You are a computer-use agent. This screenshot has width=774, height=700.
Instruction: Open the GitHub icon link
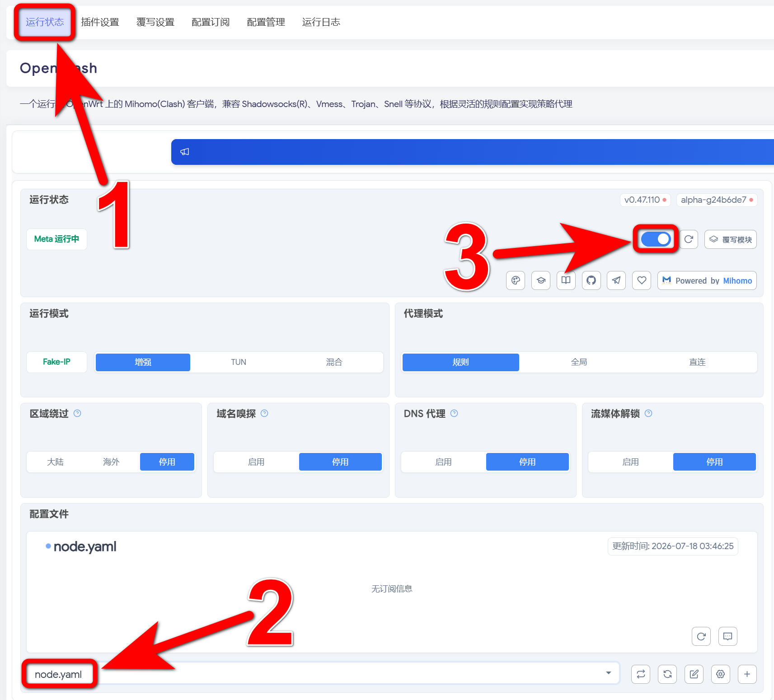pyautogui.click(x=591, y=280)
